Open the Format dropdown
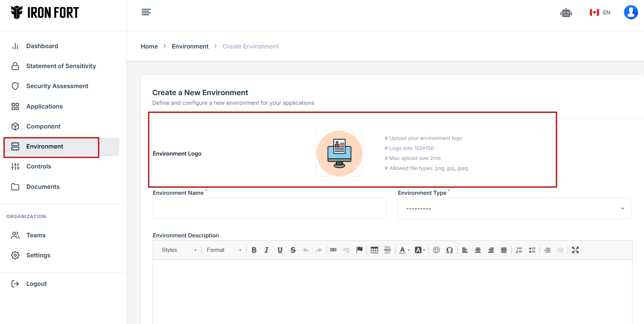 [224, 250]
